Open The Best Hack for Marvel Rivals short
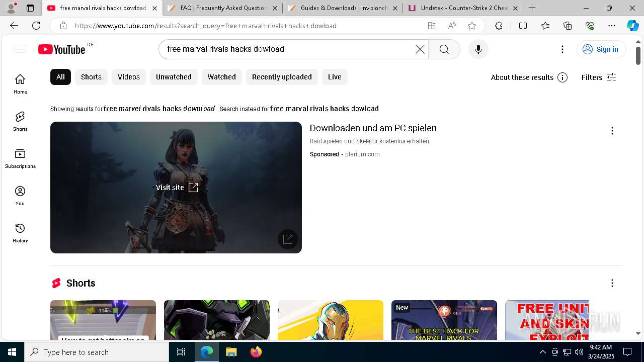The height and width of the screenshot is (362, 644). point(444,320)
